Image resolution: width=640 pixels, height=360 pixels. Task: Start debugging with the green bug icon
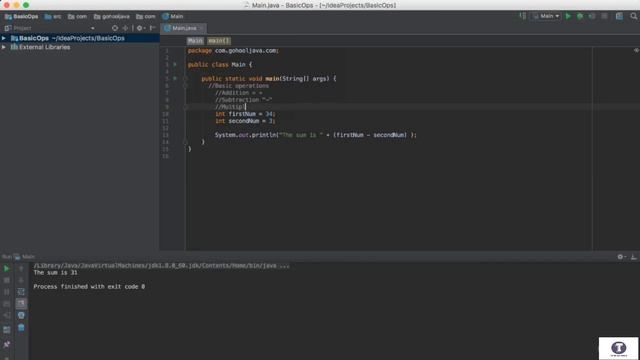click(580, 16)
